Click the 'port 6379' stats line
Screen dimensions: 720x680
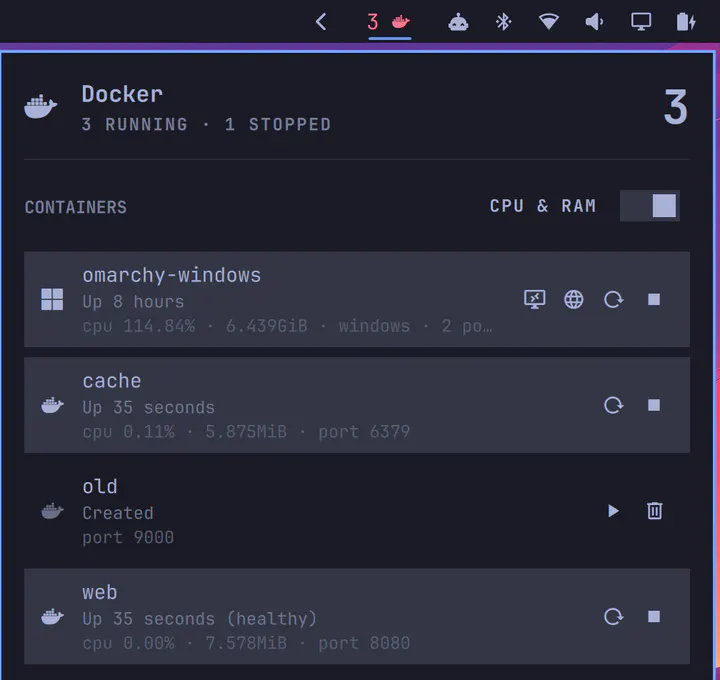(x=246, y=432)
